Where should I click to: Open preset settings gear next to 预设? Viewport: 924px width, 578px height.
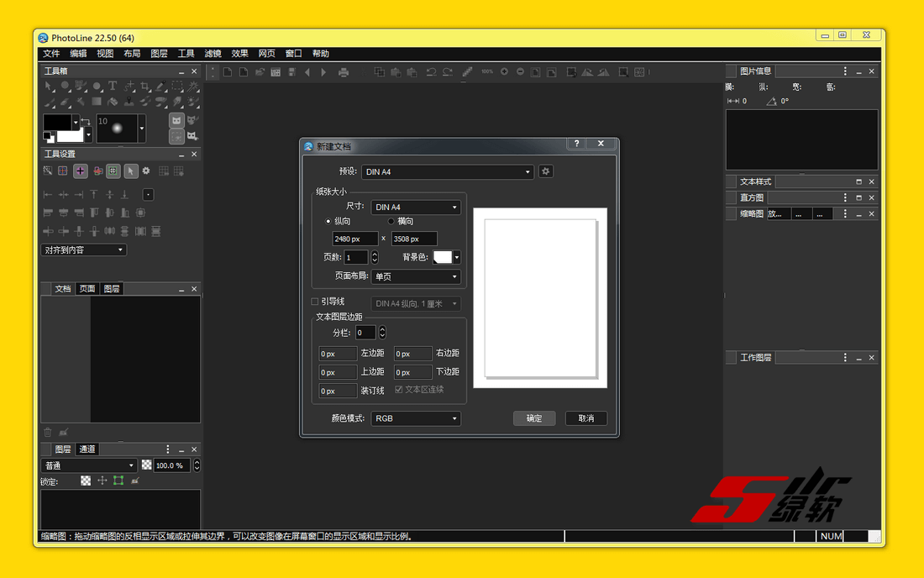coord(546,171)
